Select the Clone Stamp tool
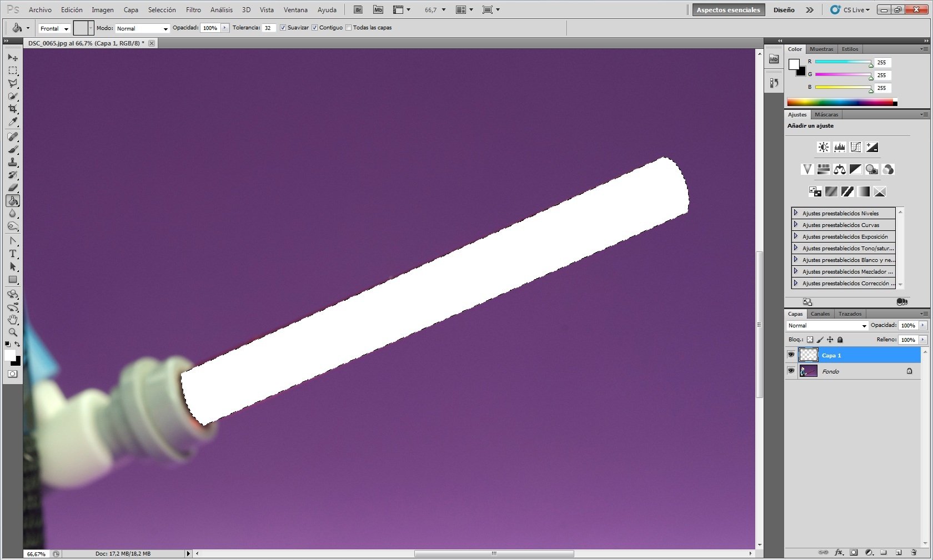The width and height of the screenshot is (933, 560). pyautogui.click(x=13, y=162)
